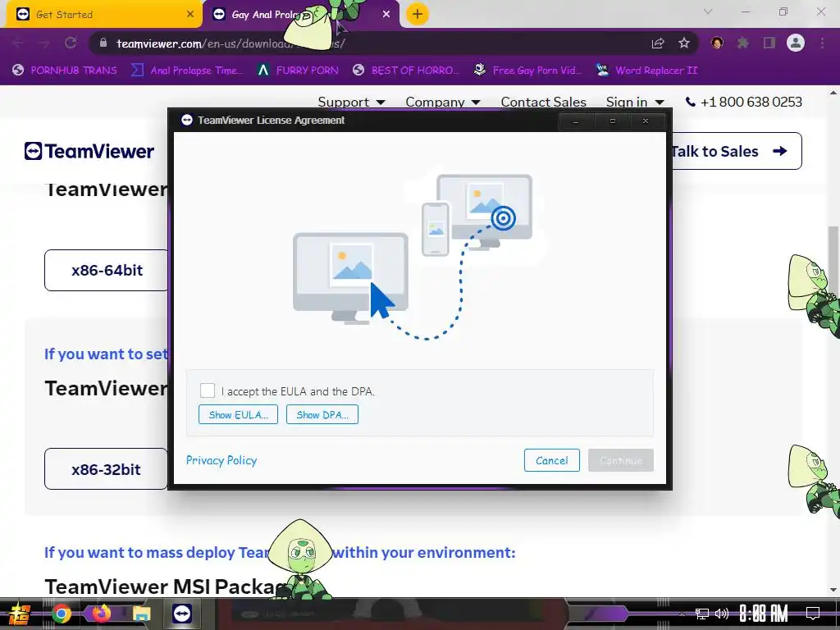
Task: Reload the current page
Action: 71,43
